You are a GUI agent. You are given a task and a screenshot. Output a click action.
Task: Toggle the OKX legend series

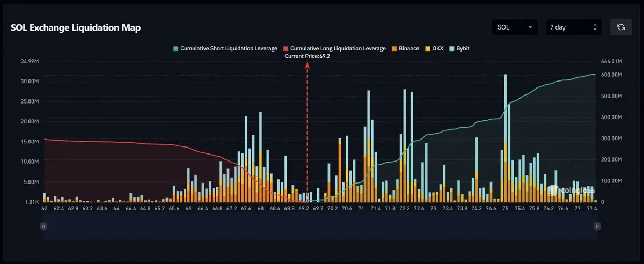point(435,48)
